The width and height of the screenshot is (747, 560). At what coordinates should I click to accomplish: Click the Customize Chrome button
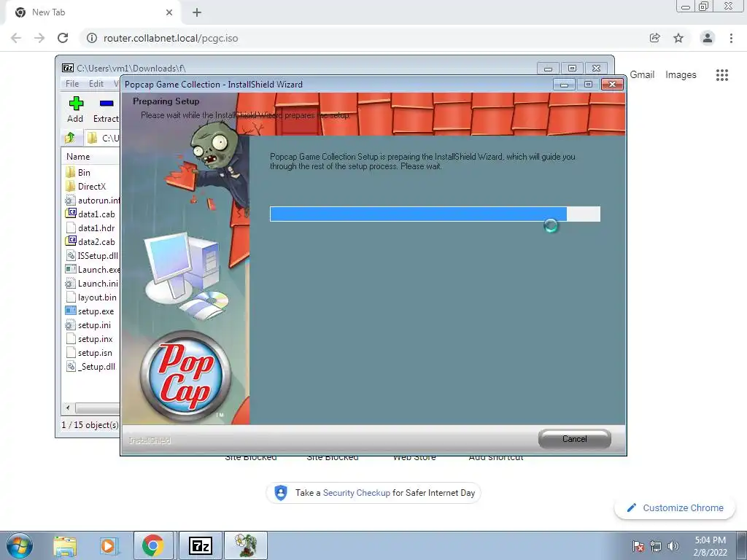[675, 507]
